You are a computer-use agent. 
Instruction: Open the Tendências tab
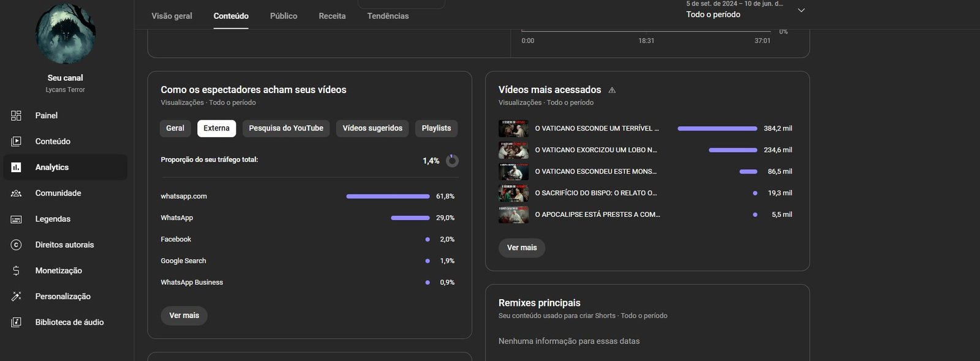tap(388, 16)
